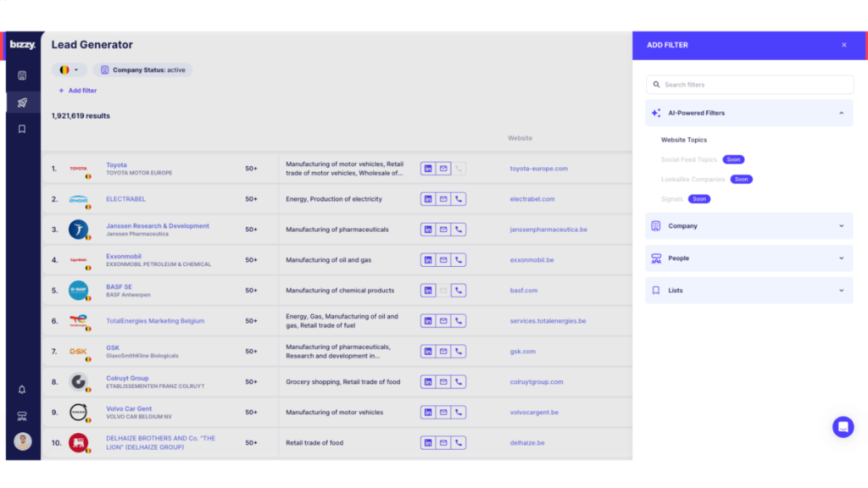This screenshot has width=868, height=488.
Task: Open the Belgium country flag dropdown
Action: (x=69, y=69)
